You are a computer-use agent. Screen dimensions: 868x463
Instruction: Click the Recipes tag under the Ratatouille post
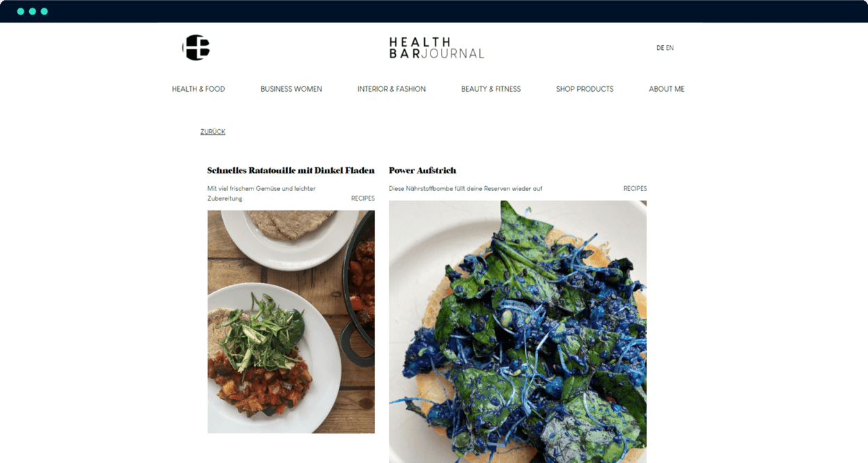362,199
